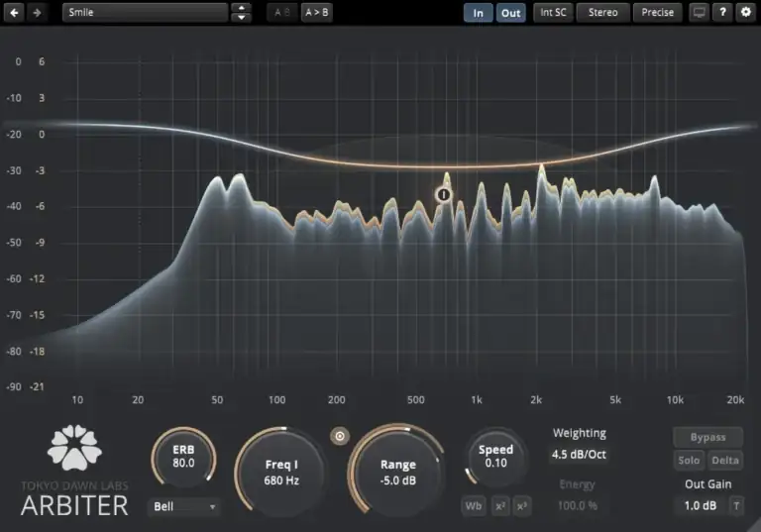The height and width of the screenshot is (532, 761).
Task: Toggle the Wb button
Action: pos(474,506)
